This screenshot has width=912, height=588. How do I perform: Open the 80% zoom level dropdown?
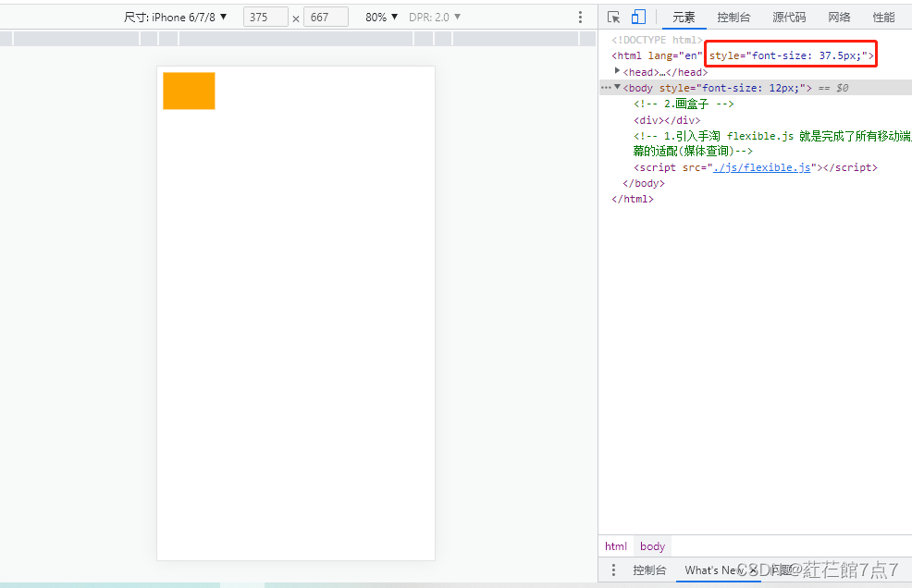379,16
